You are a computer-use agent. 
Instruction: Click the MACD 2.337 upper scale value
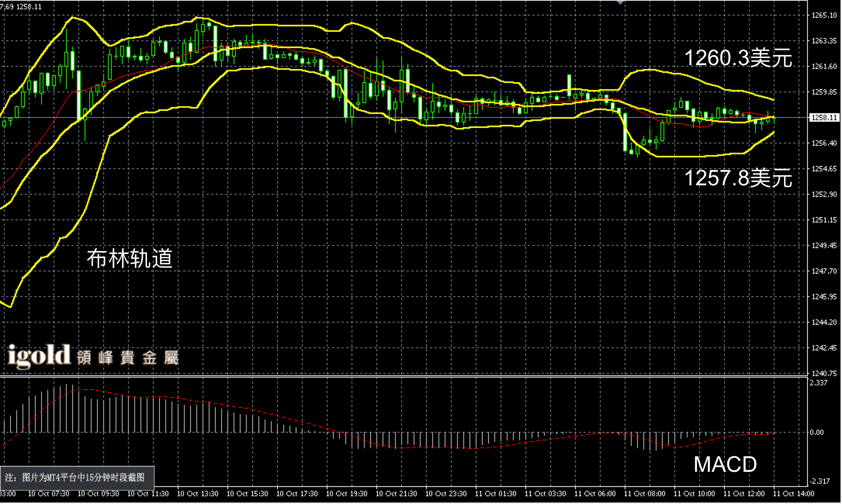[819, 383]
